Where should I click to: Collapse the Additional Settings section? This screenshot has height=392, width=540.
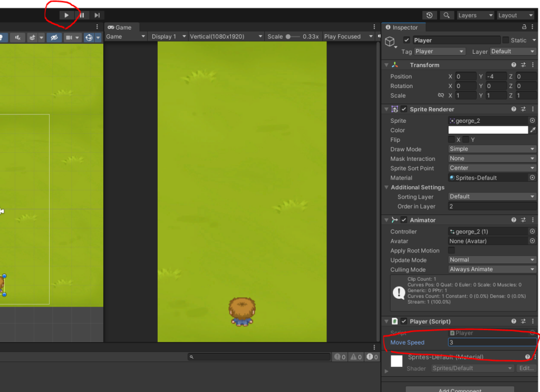point(387,188)
